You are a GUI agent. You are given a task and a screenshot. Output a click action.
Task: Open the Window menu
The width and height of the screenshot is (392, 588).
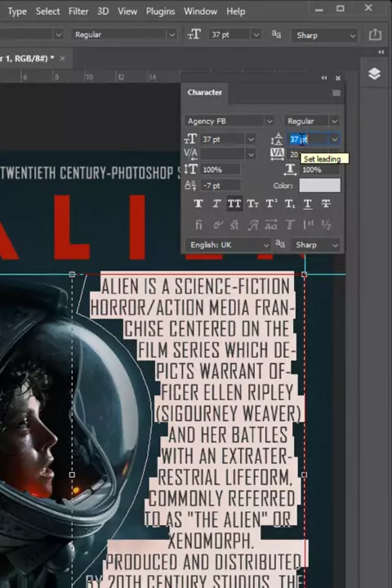(x=200, y=11)
